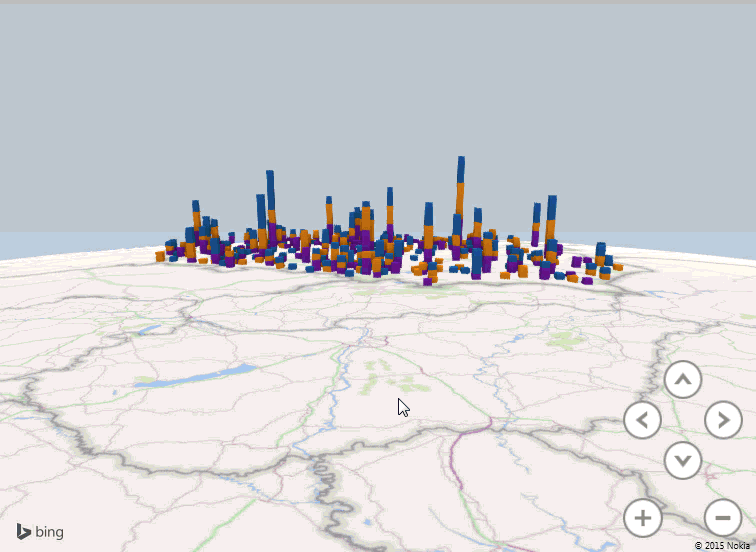The image size is (756, 552).
Task: Rotate the map right with the right arrow
Action: [723, 420]
